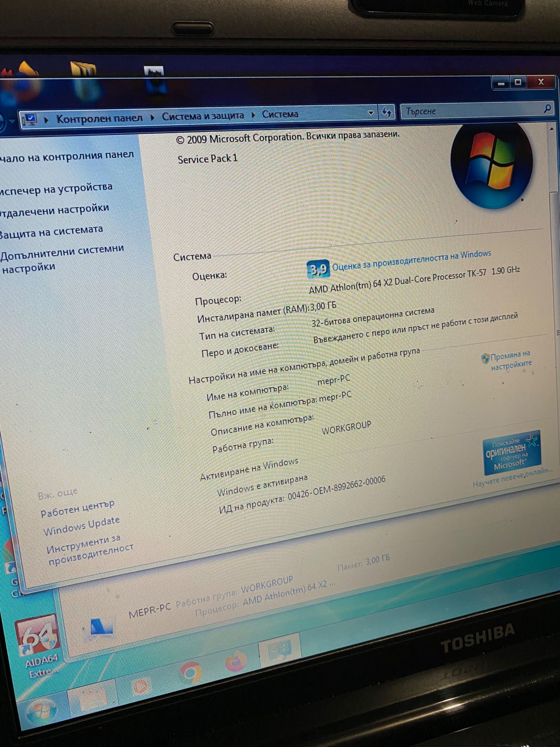Open the arrow before Контролен панел breadcrumb
Image resolution: width=560 pixels, height=747 pixels.
pos(46,120)
